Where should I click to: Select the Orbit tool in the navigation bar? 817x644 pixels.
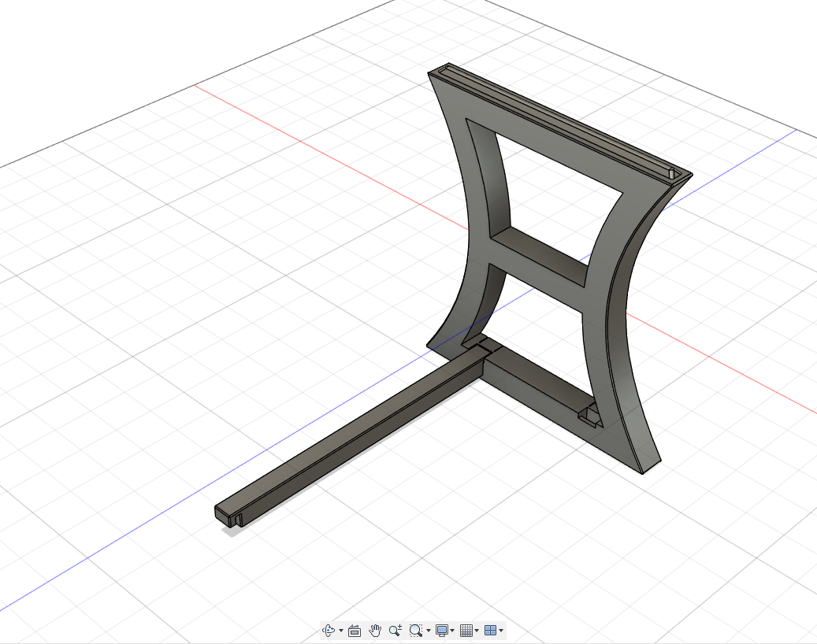point(329,630)
